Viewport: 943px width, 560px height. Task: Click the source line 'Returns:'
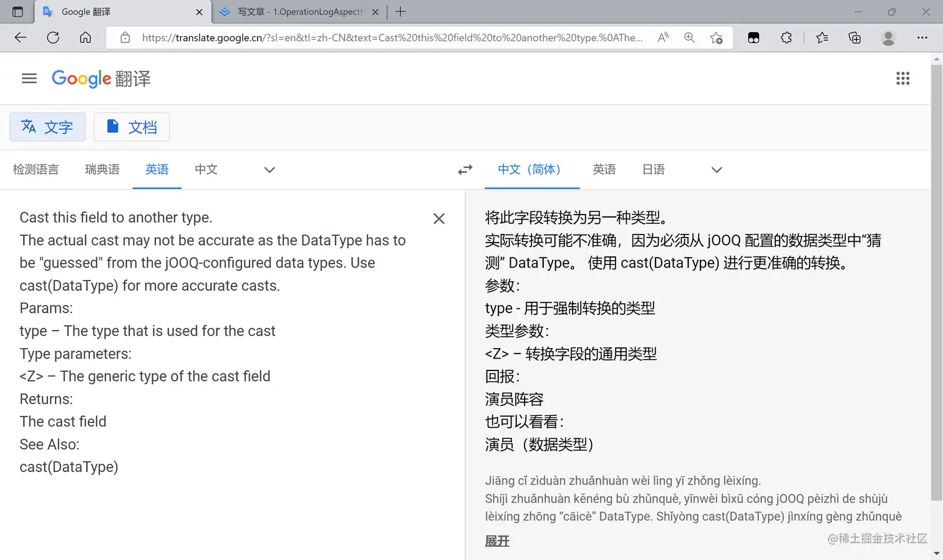[46, 399]
